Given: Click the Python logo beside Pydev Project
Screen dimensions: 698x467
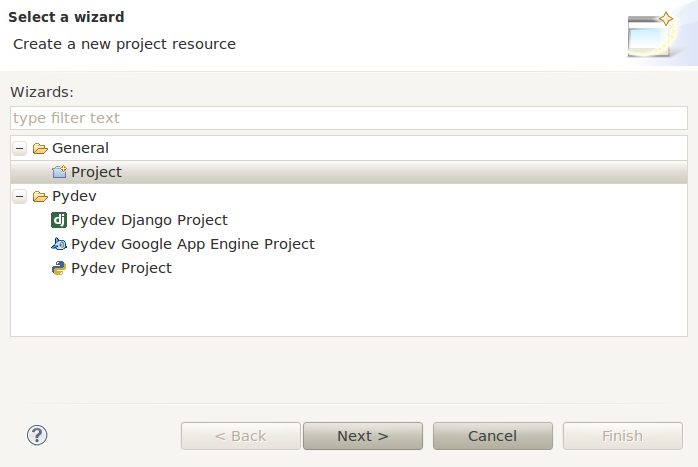Looking at the screenshot, I should [x=59, y=268].
